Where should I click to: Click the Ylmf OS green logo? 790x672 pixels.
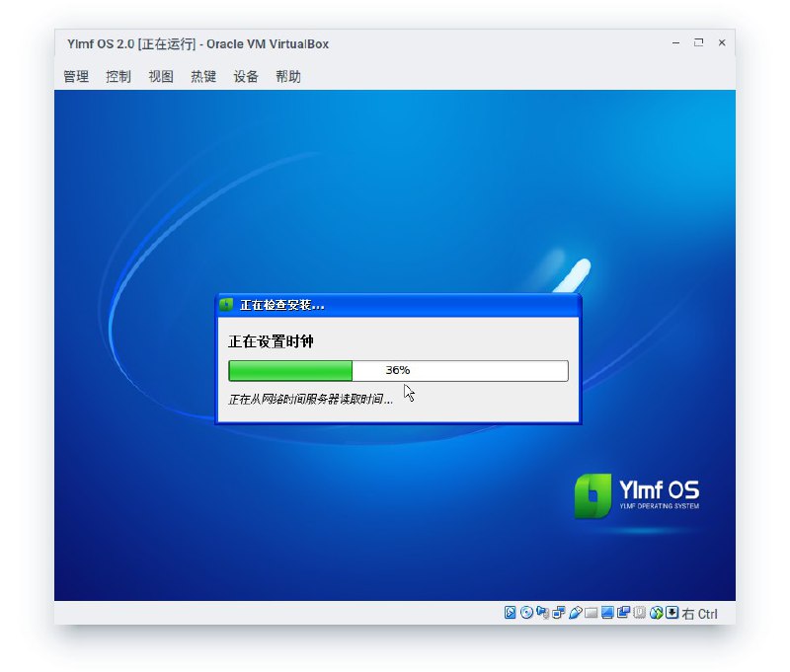point(593,495)
